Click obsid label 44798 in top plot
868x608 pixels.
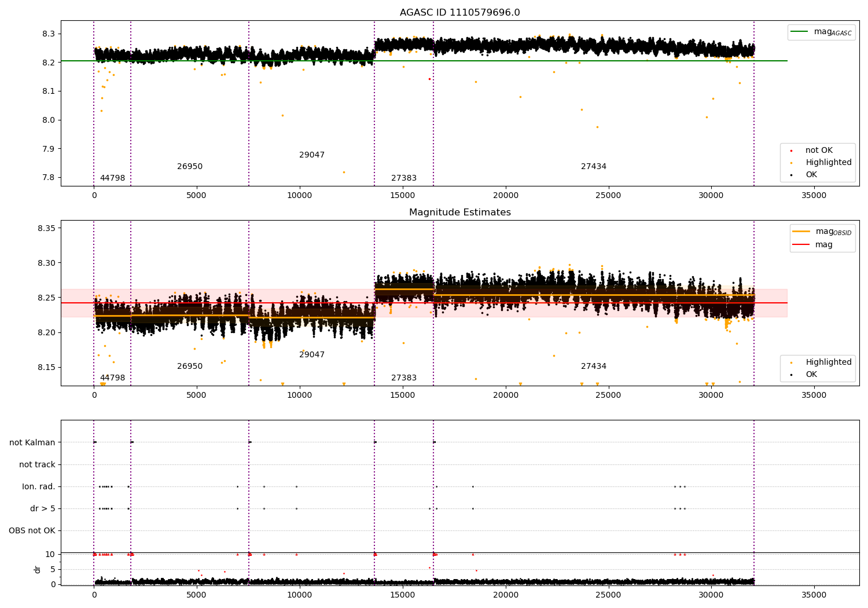click(x=112, y=178)
